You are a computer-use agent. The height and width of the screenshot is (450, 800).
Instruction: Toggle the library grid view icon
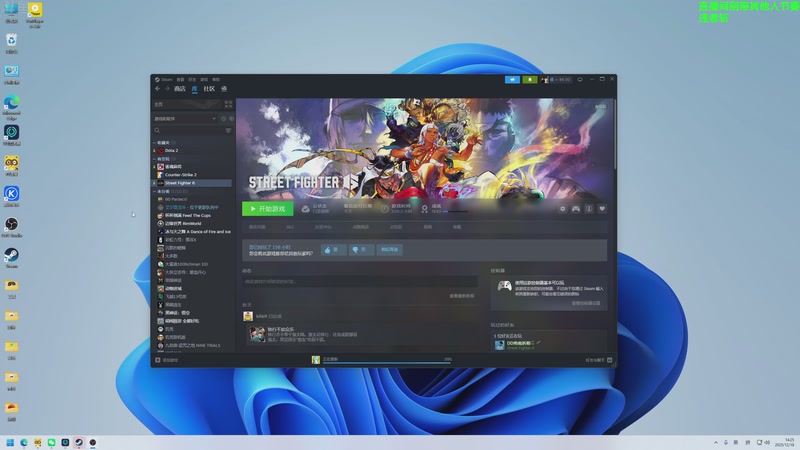coord(228,104)
